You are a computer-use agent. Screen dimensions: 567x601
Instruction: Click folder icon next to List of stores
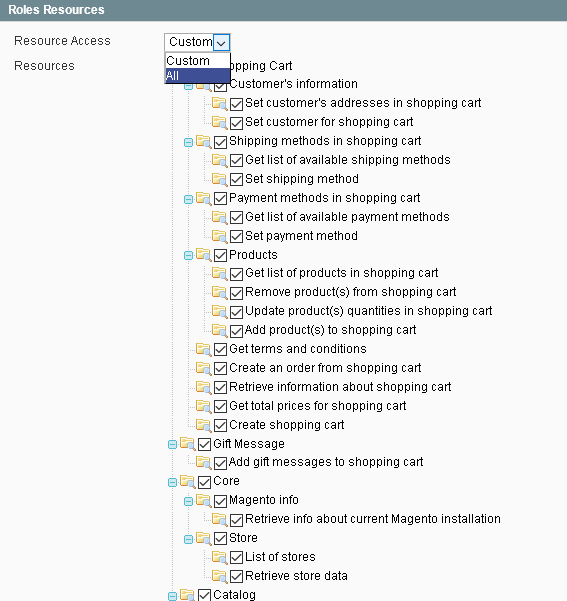pyautogui.click(x=220, y=557)
